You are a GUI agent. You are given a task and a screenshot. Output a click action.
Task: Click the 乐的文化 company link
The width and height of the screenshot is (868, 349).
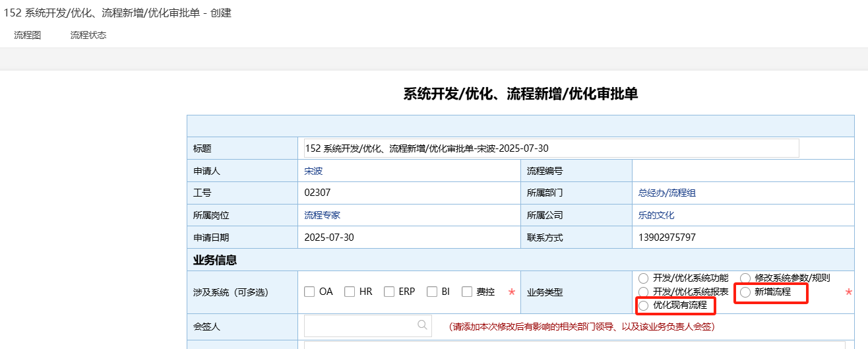(656, 215)
